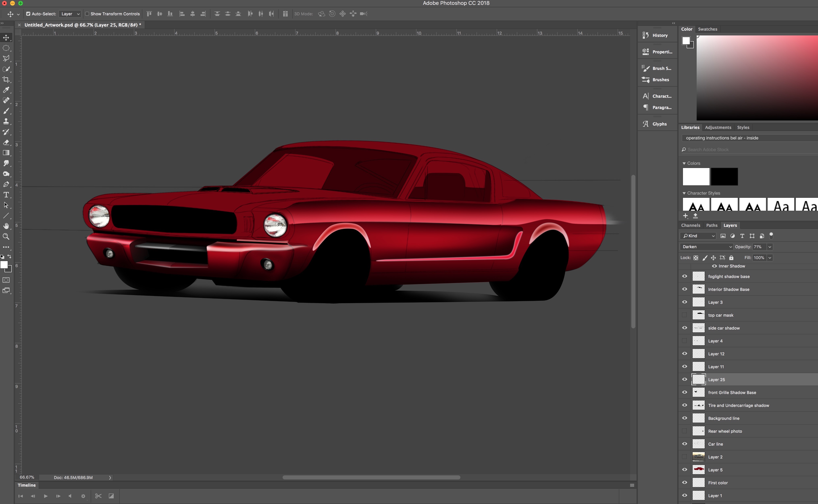Open the Darken blend mode dropdown
The width and height of the screenshot is (818, 504).
pos(707,247)
